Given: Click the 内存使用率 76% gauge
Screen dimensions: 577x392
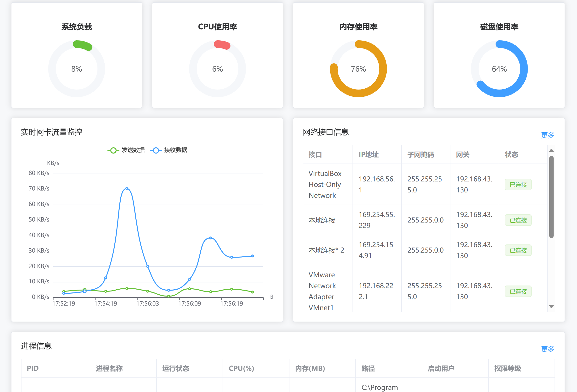Looking at the screenshot, I should coord(358,69).
